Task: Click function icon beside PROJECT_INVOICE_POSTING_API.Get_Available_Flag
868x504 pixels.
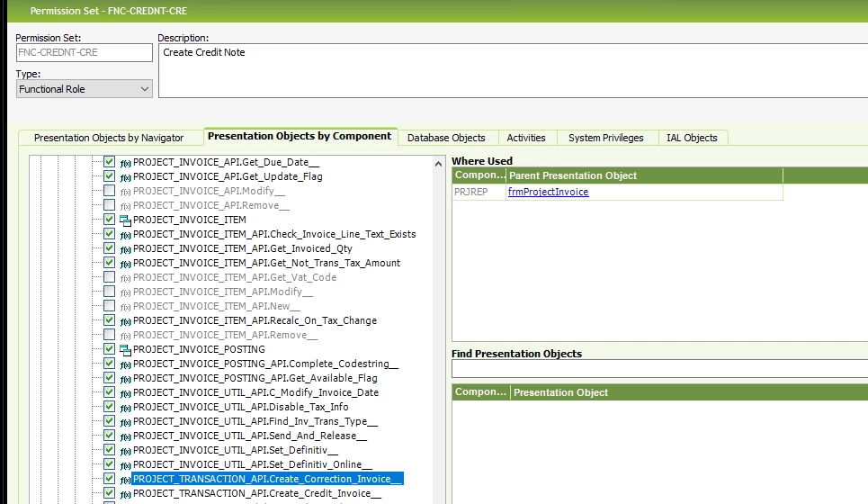Action: (x=125, y=378)
